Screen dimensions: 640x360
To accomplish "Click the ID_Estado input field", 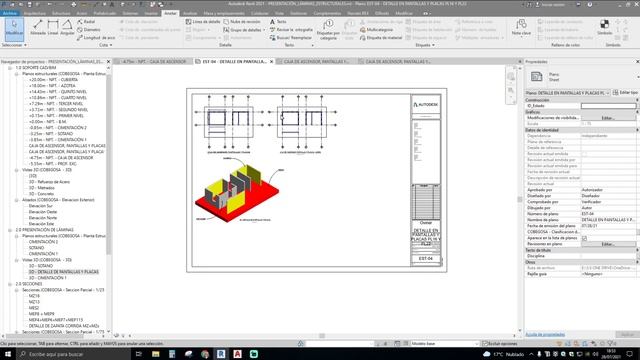I will point(608,106).
